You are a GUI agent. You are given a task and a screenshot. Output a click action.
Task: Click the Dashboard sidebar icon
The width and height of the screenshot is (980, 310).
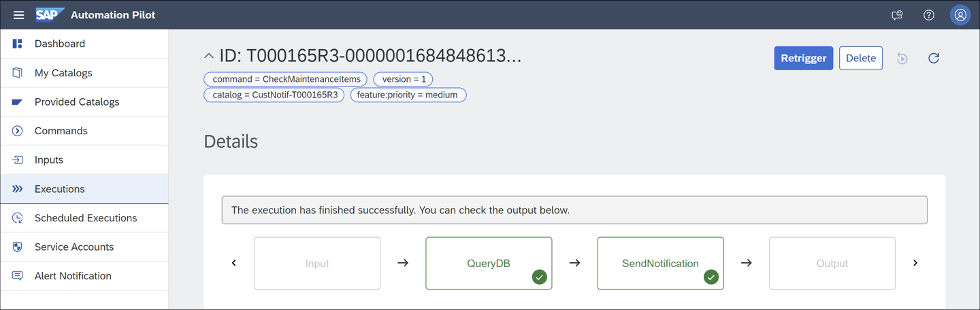pyautogui.click(x=18, y=44)
